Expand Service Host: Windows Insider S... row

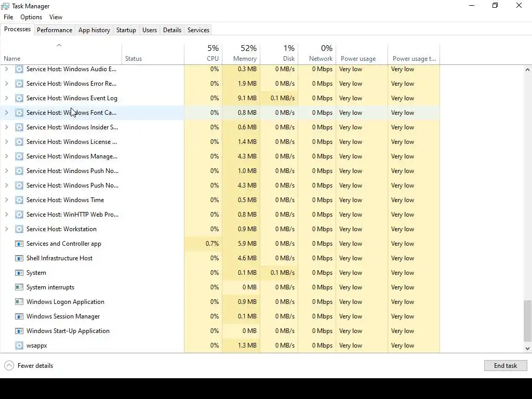(x=6, y=127)
